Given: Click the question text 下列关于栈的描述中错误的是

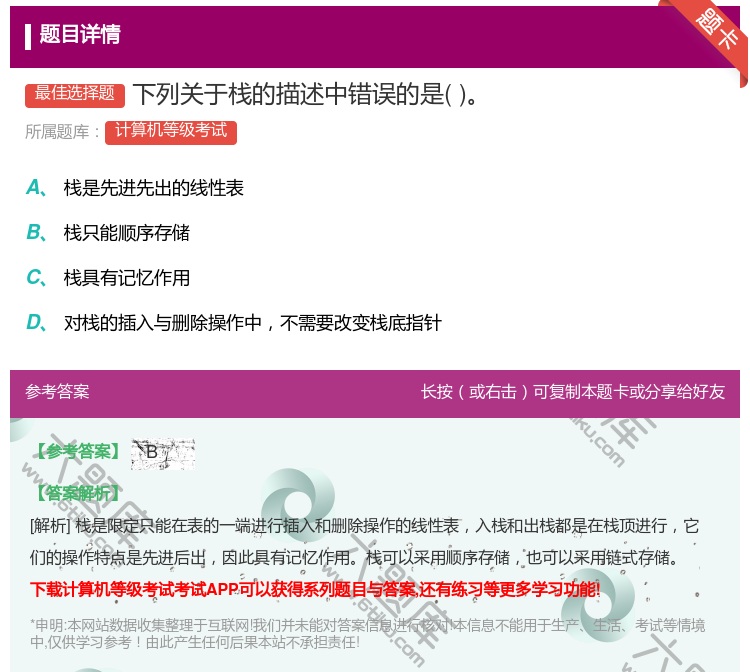Looking at the screenshot, I should tap(305, 94).
